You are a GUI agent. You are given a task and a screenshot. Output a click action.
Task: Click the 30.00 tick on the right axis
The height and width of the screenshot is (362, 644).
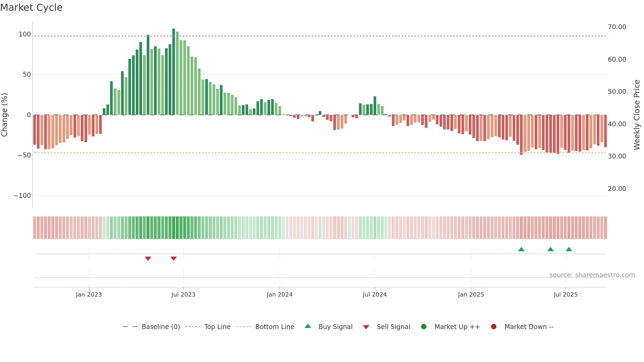[617, 156]
